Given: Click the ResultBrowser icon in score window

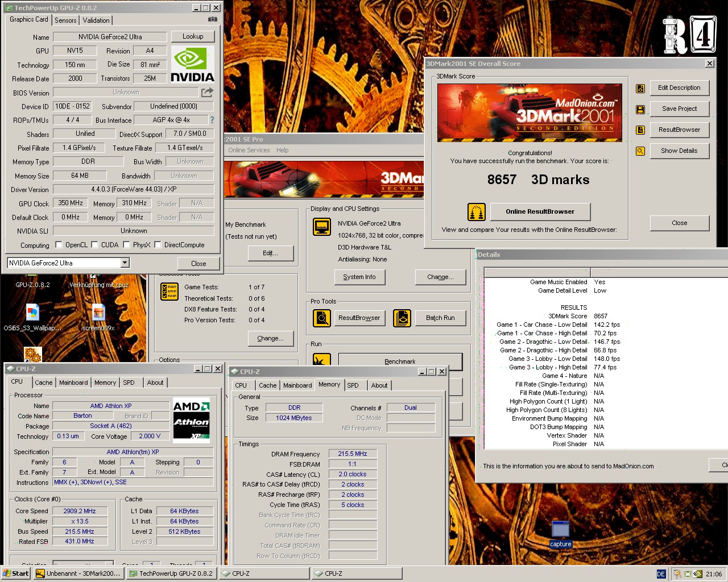Looking at the screenshot, I should (640, 130).
